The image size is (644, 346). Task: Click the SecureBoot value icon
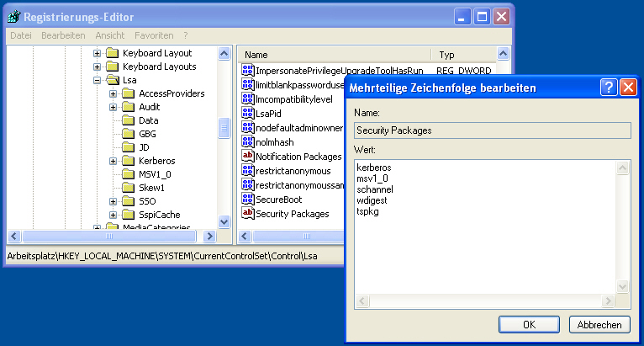pyautogui.click(x=248, y=200)
